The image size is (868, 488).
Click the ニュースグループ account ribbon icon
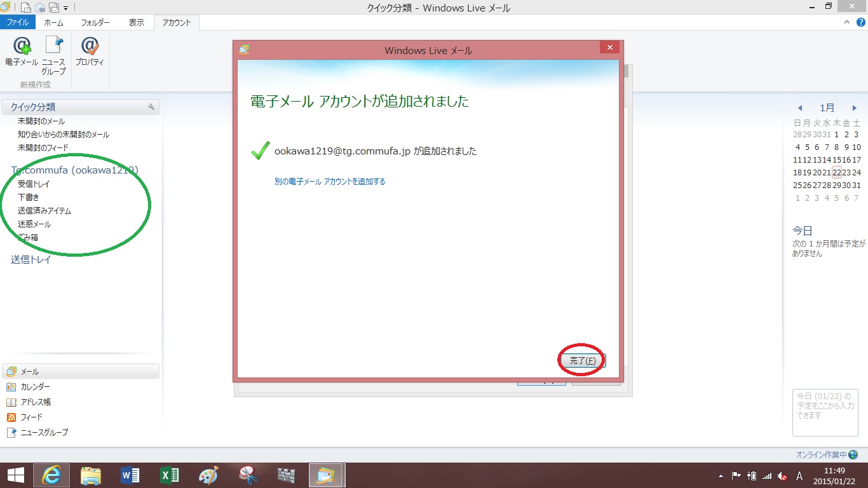[x=53, y=56]
